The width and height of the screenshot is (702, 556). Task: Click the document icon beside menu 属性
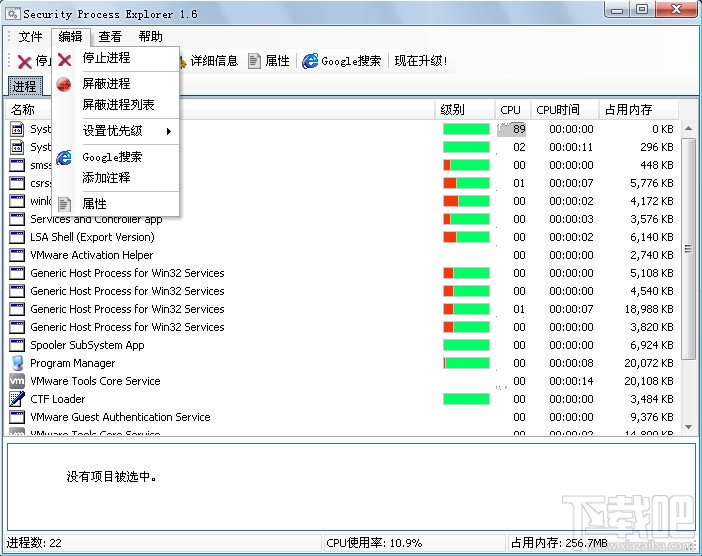(x=64, y=205)
